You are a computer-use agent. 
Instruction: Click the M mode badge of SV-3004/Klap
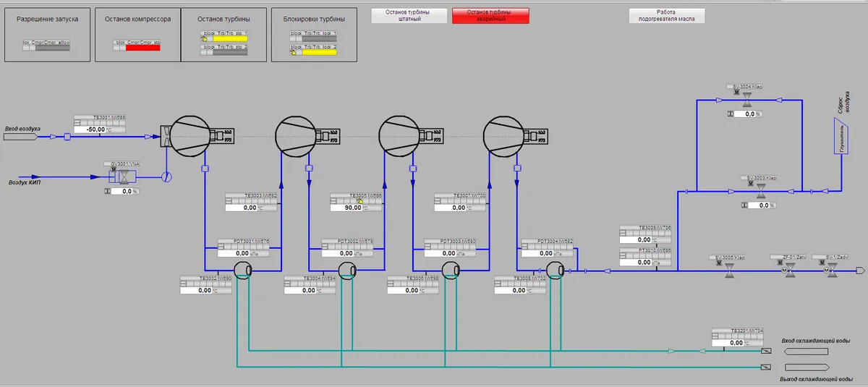[736, 94]
